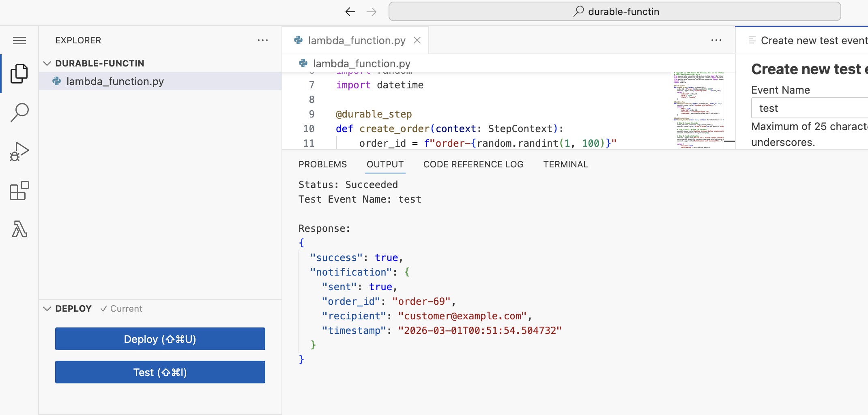
Task: Open the Run and Debug icon
Action: click(x=19, y=152)
